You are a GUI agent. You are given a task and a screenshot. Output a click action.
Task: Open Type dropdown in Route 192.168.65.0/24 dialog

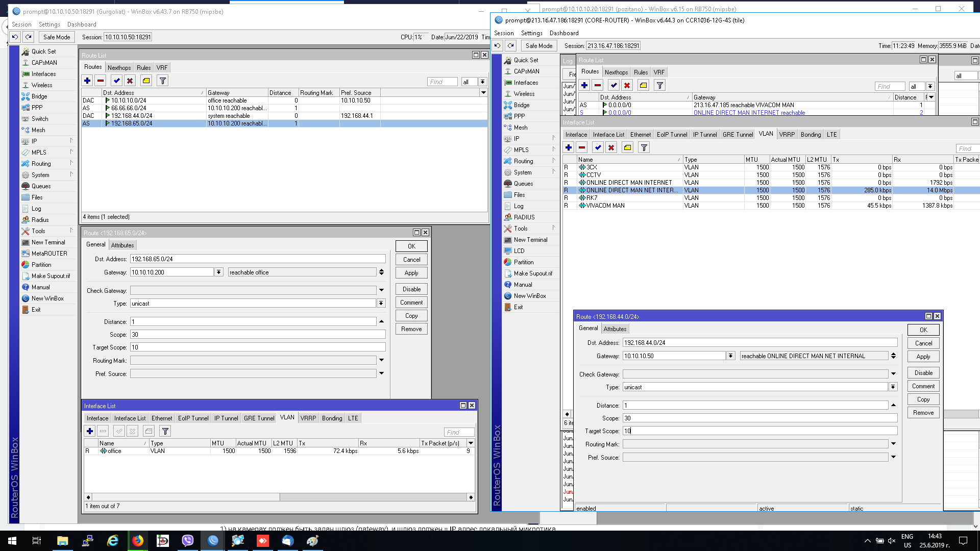[381, 304]
